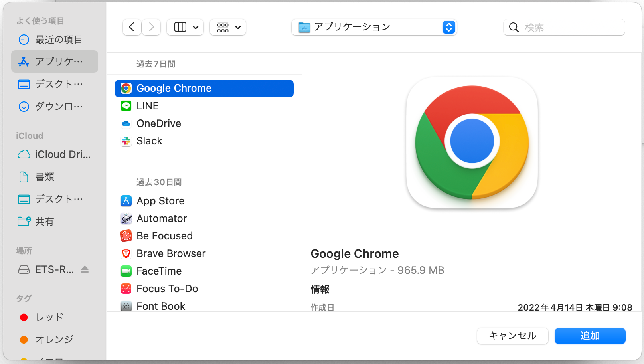Click the Google Chrome preview title
The image size is (644, 364).
[355, 254]
